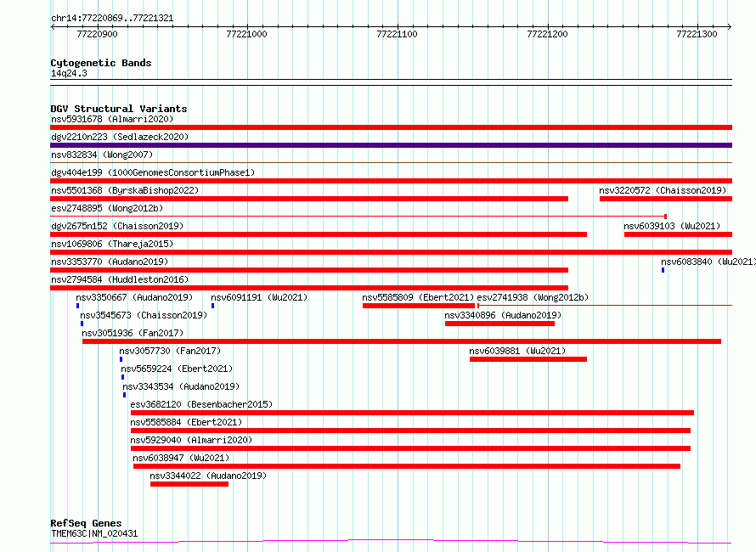Select nsv5659224 (Ebert2021) label

point(177,369)
